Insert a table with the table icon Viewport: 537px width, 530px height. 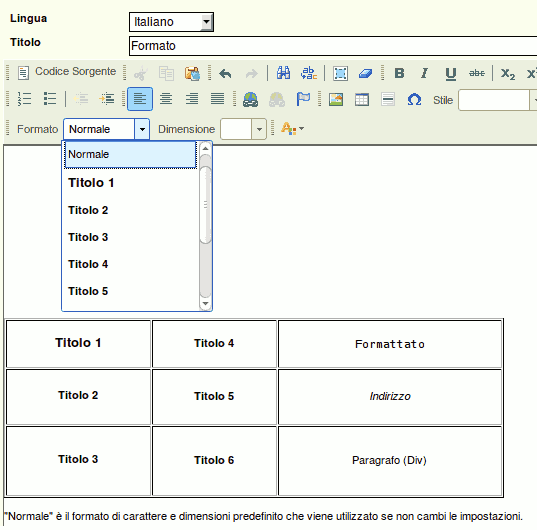coord(362,100)
